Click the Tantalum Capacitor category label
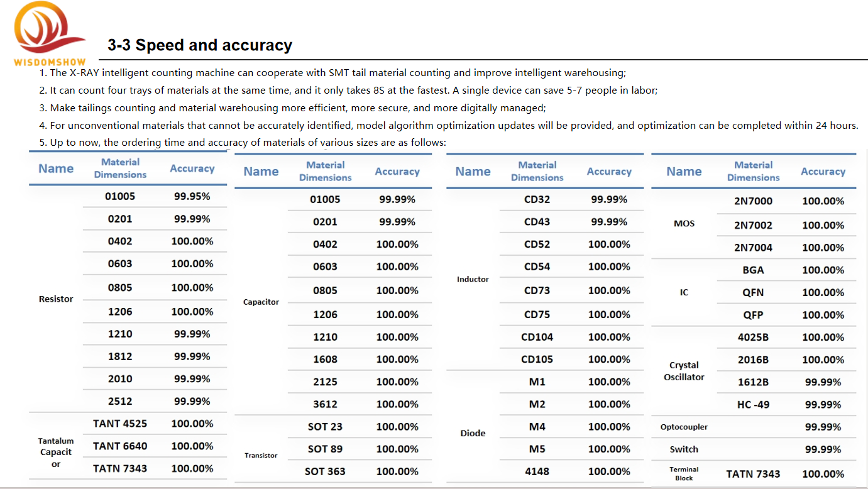The image size is (868, 489). point(56,453)
